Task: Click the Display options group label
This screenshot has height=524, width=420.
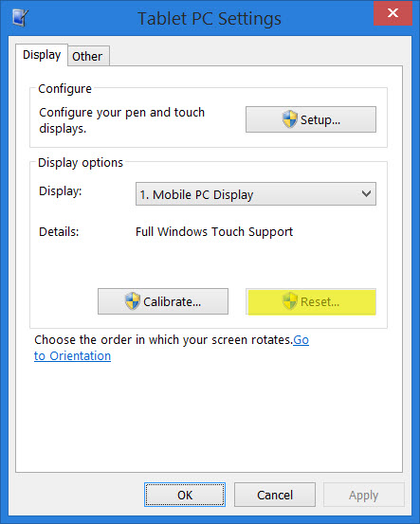Action: [81, 163]
